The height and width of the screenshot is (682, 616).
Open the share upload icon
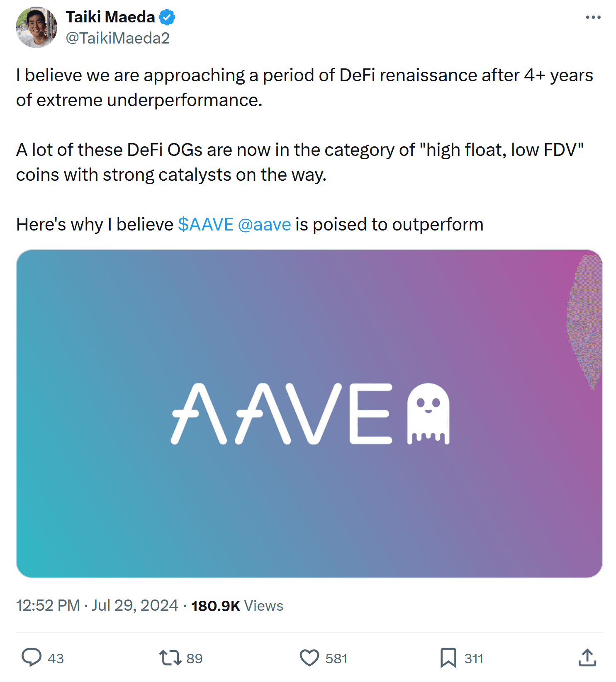point(587,658)
